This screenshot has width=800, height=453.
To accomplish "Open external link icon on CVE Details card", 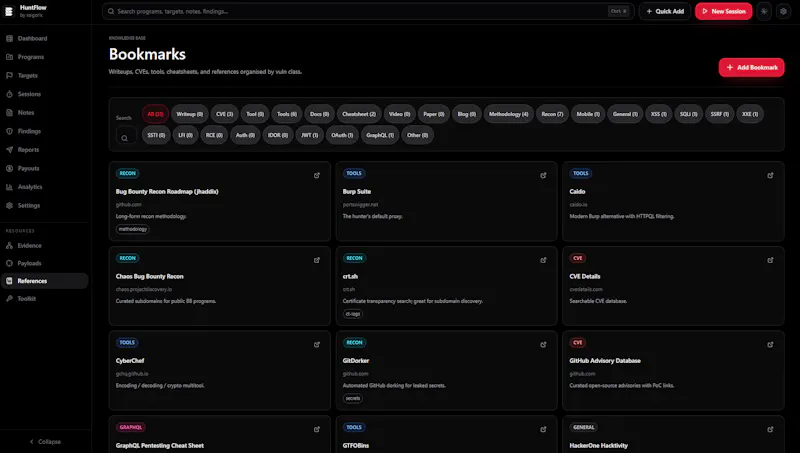I will (770, 260).
